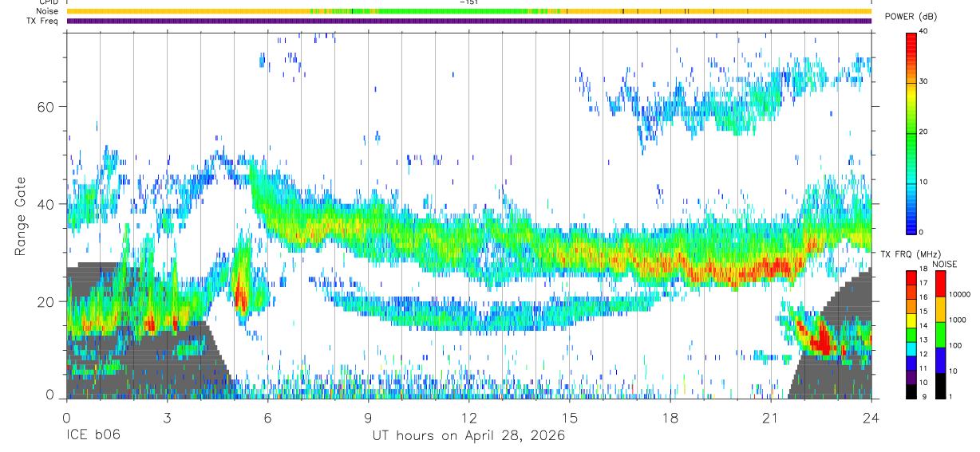Click the TX Freq strip label at top left
The image size is (980, 452).
(x=43, y=21)
